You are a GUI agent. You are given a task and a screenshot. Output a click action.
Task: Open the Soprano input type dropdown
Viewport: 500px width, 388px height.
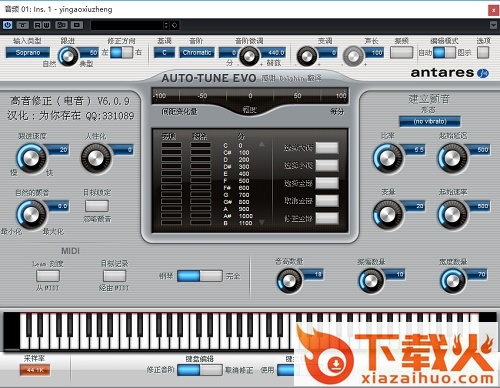(28, 52)
